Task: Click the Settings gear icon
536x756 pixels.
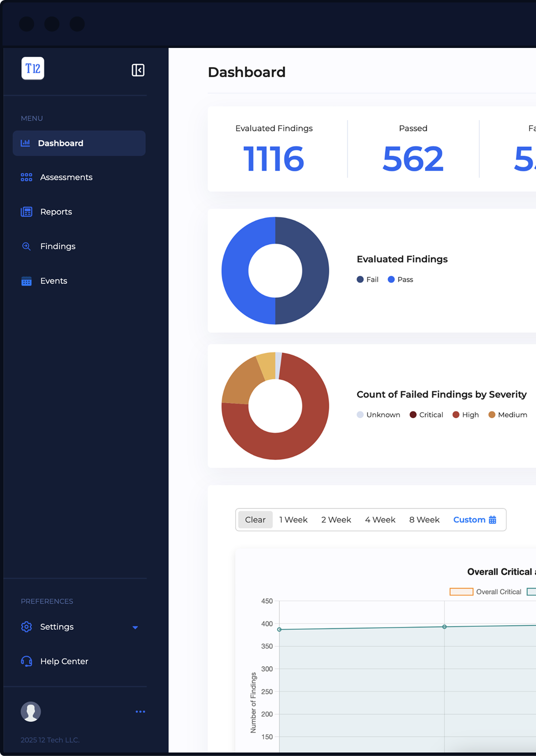Action: click(x=27, y=627)
